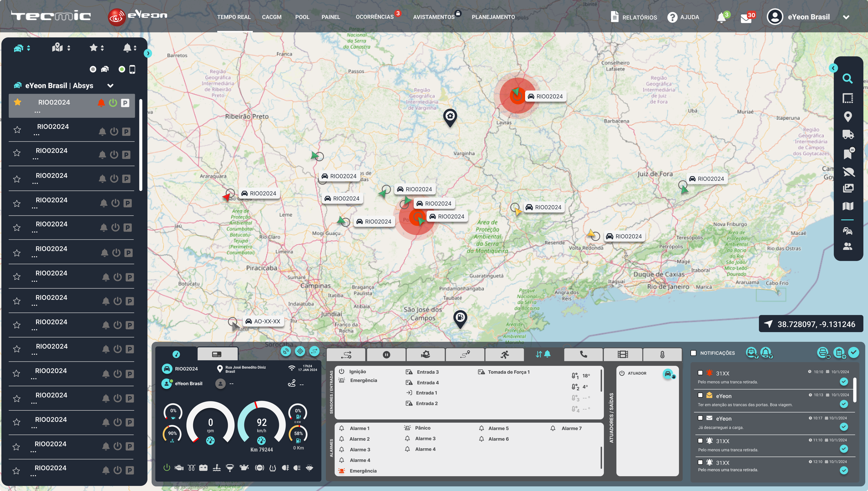Open the POOL menu
Image resolution: width=868 pixels, height=491 pixels.
(302, 17)
